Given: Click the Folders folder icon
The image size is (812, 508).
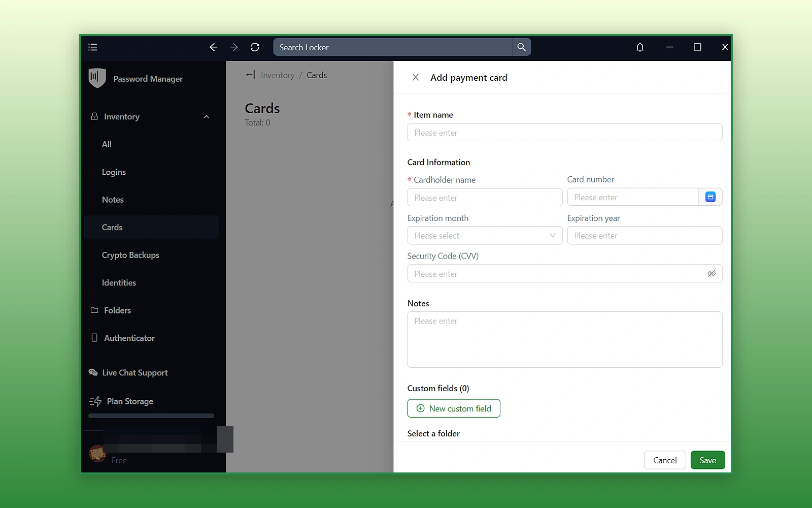Looking at the screenshot, I should pyautogui.click(x=94, y=310).
